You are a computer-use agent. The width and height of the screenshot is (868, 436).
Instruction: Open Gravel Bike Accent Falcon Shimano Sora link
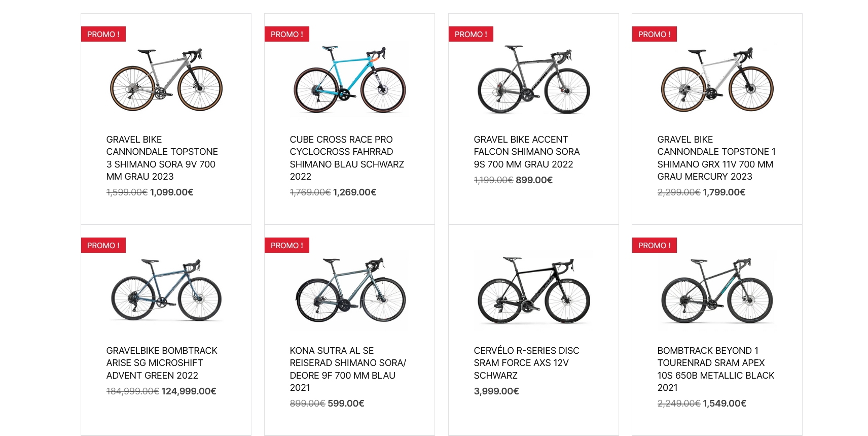[526, 152]
